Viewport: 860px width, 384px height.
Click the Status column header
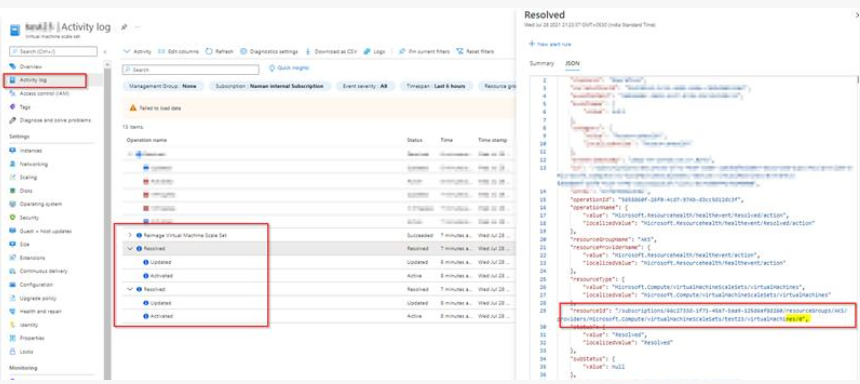click(415, 140)
